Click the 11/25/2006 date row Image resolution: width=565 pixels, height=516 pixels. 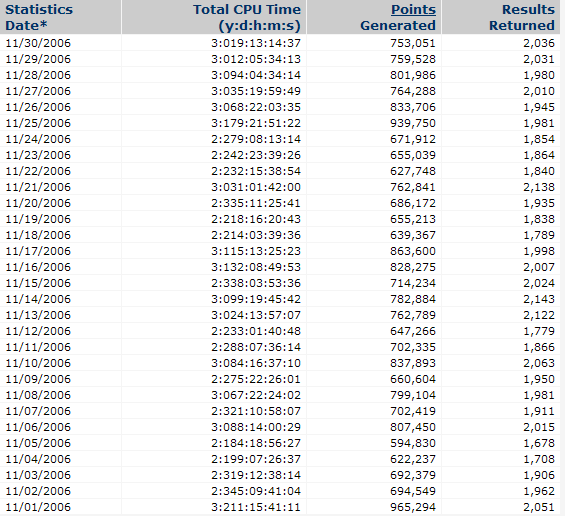[x=280, y=123]
